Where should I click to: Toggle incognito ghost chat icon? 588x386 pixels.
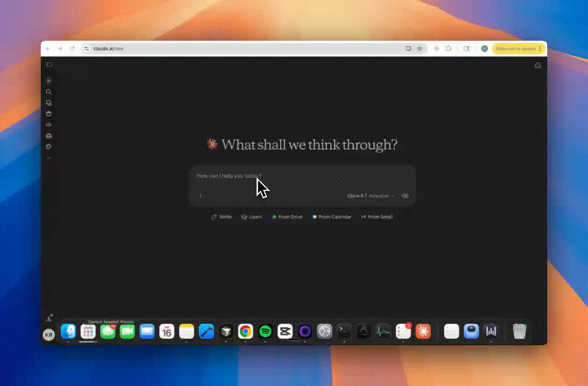coord(538,65)
